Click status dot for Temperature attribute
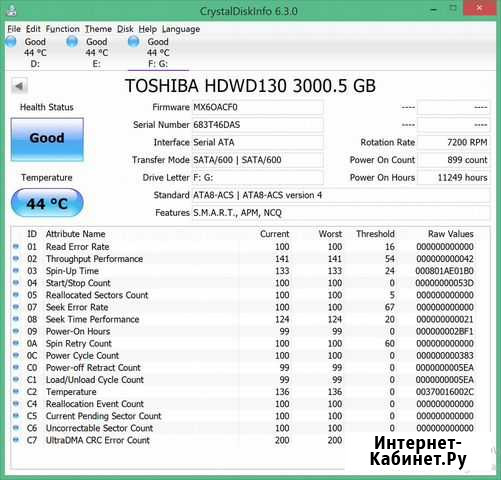Viewport: 501px width, 480px height. 16,391
